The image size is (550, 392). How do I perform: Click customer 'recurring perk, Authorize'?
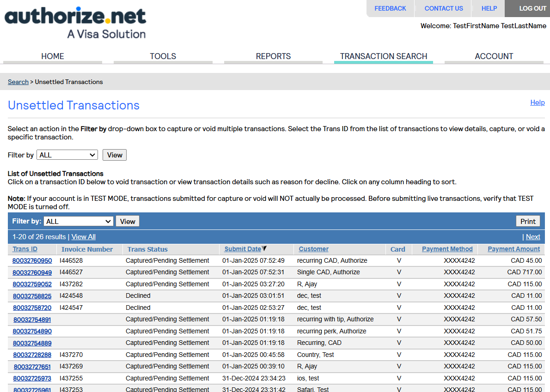(x=331, y=331)
